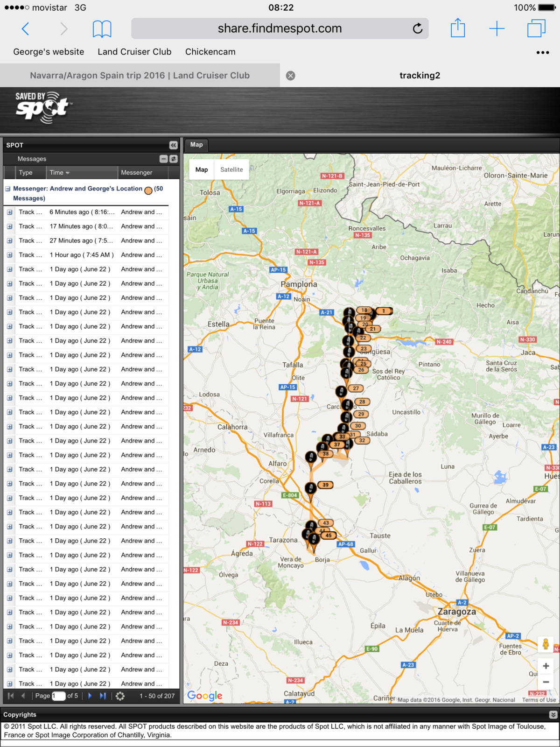Minimize the Messages panel button
The width and height of the screenshot is (560, 747).
(x=163, y=159)
